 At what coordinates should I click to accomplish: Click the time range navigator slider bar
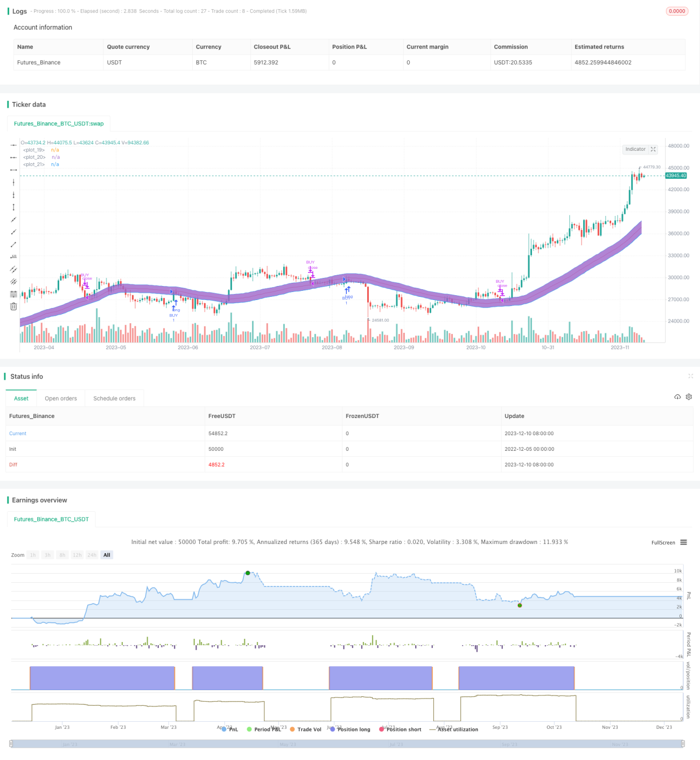coord(347,744)
